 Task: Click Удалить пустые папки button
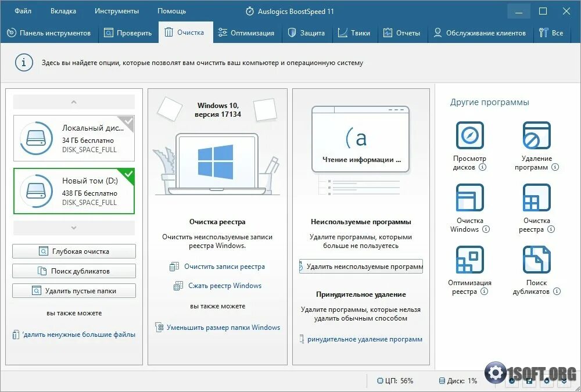click(74, 291)
